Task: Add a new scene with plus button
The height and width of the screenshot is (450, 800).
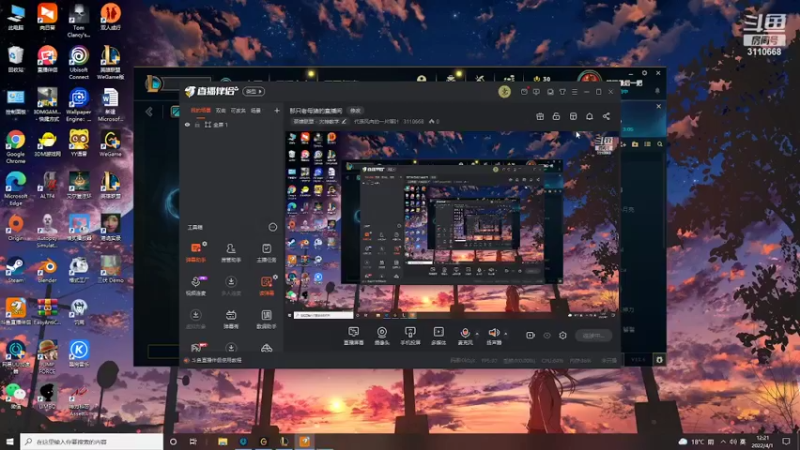Action: [x=277, y=110]
